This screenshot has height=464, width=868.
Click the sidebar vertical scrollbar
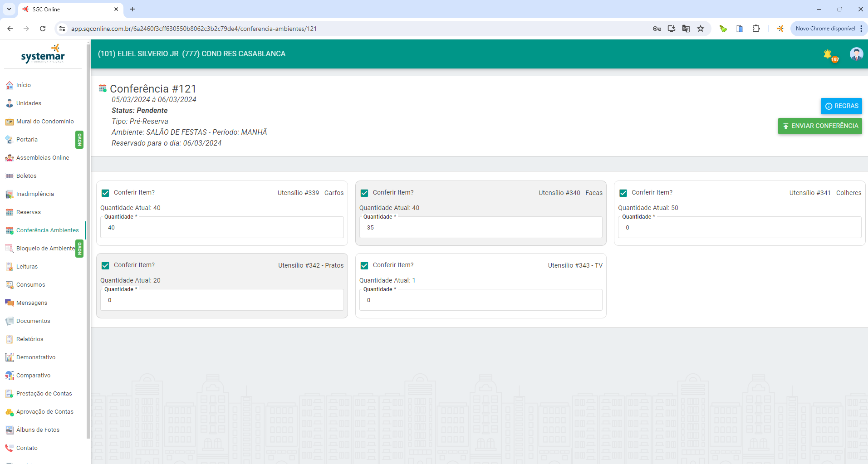88,240
